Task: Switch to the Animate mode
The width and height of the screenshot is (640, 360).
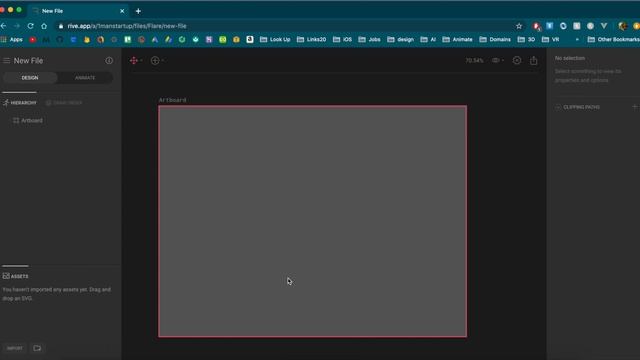Action: tap(85, 78)
